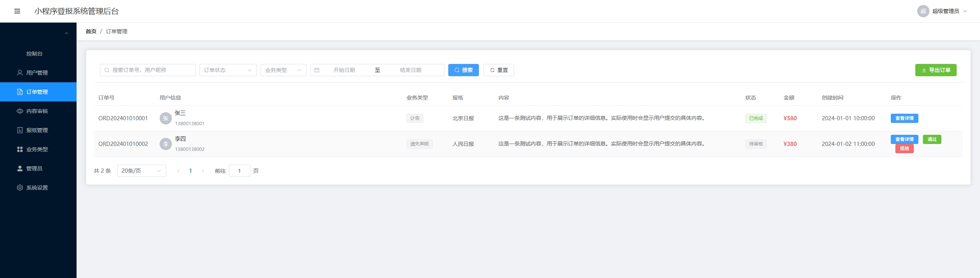Open 系统设置 from the sidebar
Viewport: 980px width, 278px height.
[x=37, y=188]
